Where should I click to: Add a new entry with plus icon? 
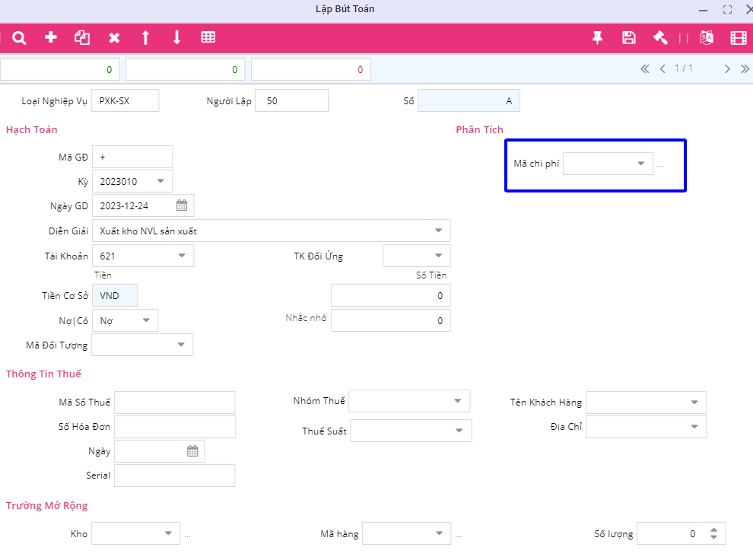pyautogui.click(x=51, y=38)
